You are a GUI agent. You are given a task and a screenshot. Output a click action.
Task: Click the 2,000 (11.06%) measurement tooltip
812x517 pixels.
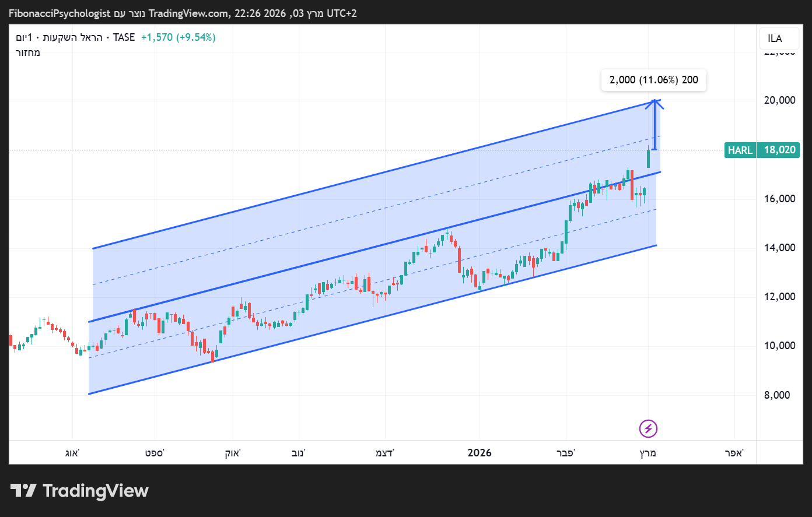pos(653,80)
